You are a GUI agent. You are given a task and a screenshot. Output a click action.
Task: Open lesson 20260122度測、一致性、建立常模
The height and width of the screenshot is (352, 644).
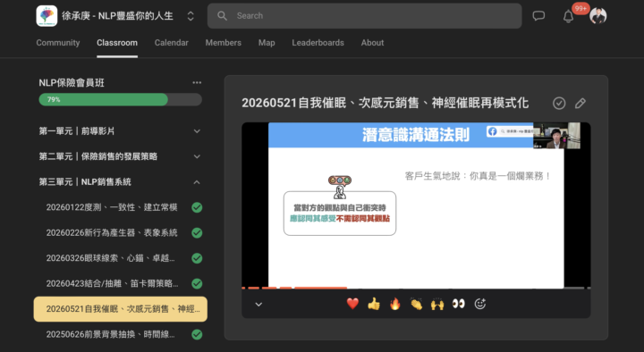coord(112,207)
